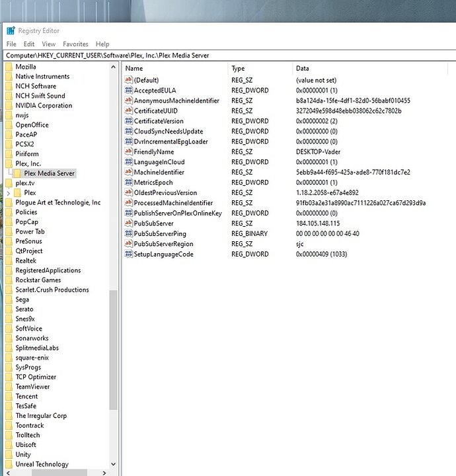Click the horizontal scroll right arrow in tree pane
The width and height of the screenshot is (456, 476).
click(104, 473)
